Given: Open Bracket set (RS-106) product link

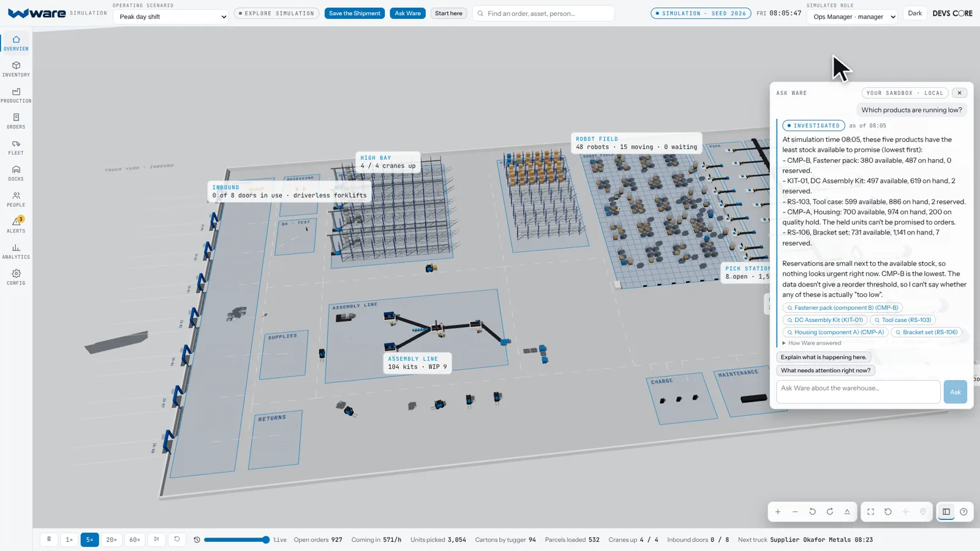Looking at the screenshot, I should (926, 332).
